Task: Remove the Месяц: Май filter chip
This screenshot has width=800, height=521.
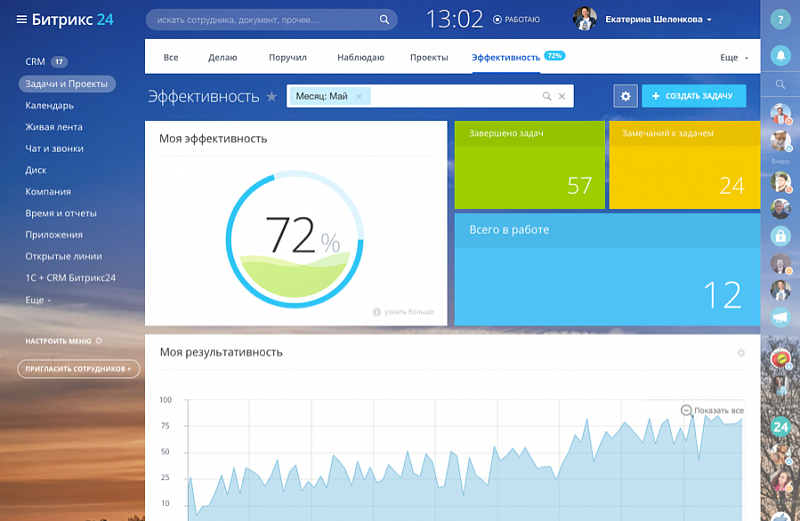Action: pyautogui.click(x=359, y=96)
